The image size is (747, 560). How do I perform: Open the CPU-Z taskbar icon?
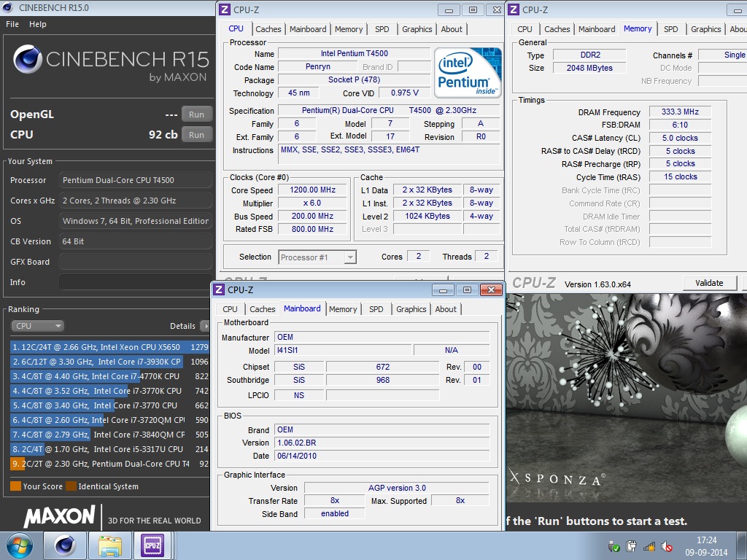pyautogui.click(x=152, y=545)
